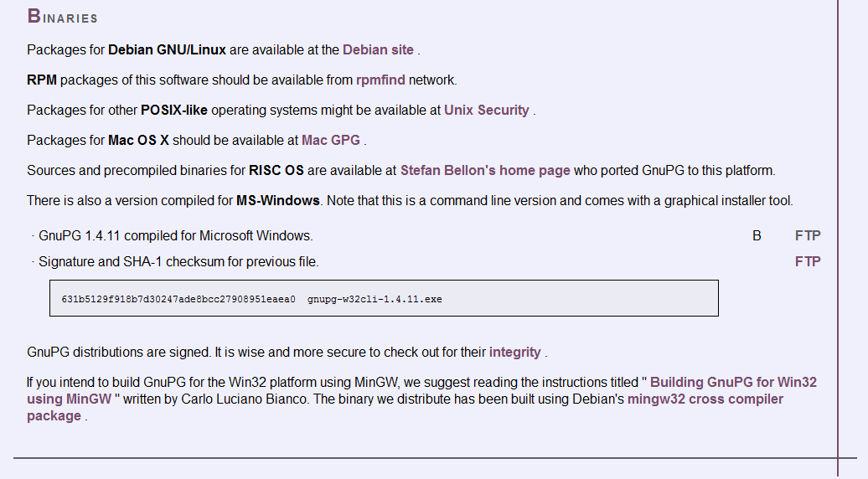
Task: Go to Stefan Bellon's home page
Action: 485,170
